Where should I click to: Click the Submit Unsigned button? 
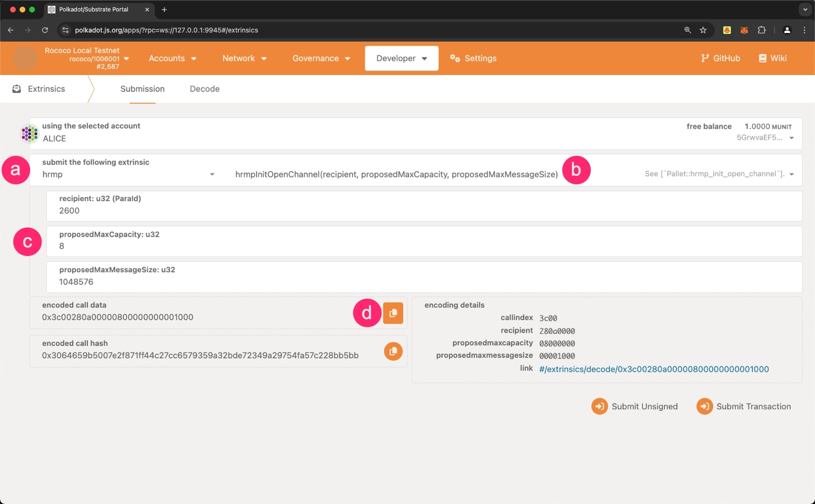[634, 406]
